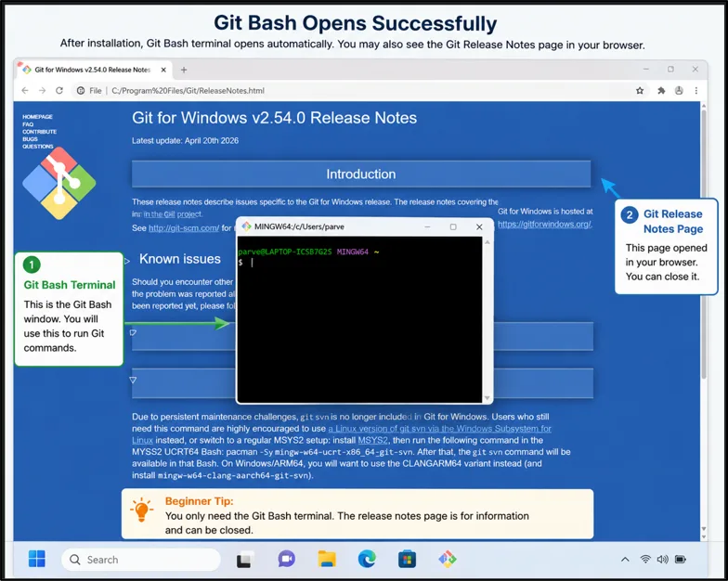Expand the second collapsed section with down triangle
Screen dimensions: 728x581
[x=133, y=381]
